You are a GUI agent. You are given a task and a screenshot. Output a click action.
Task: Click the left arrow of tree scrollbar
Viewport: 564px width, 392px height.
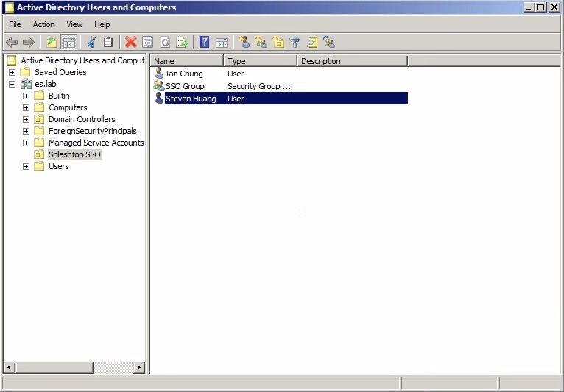click(10, 367)
